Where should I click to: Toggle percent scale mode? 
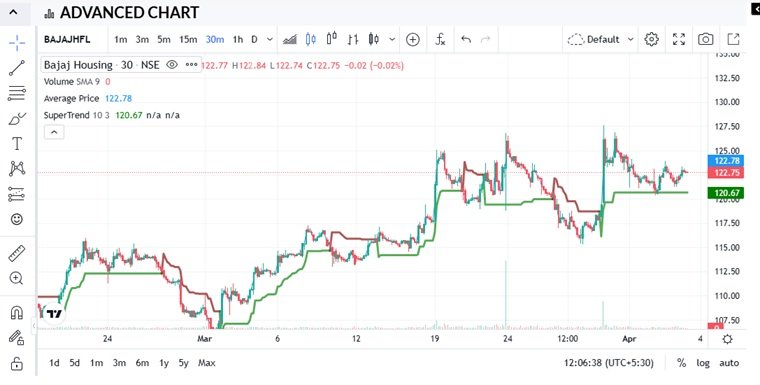click(x=681, y=363)
